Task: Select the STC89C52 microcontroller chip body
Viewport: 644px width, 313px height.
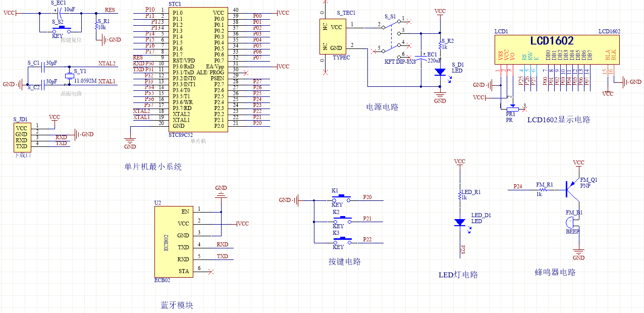Action: click(197, 70)
